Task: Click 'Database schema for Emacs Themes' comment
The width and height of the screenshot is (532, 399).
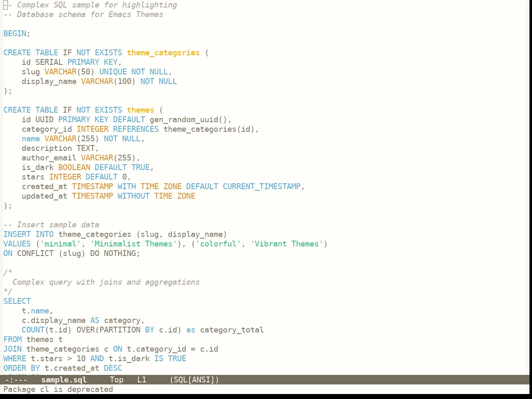Action: pos(83,15)
